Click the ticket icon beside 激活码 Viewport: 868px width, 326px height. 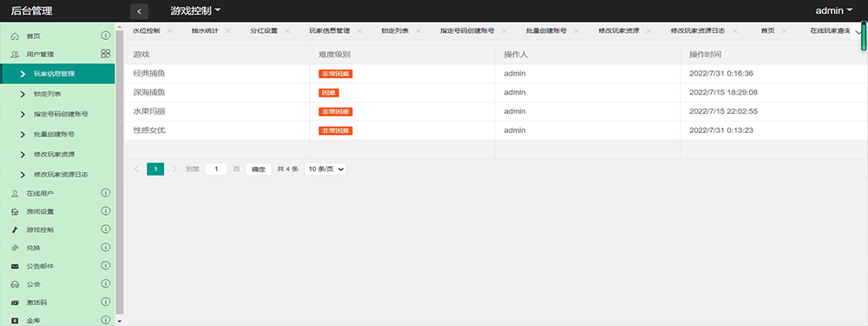click(x=15, y=303)
